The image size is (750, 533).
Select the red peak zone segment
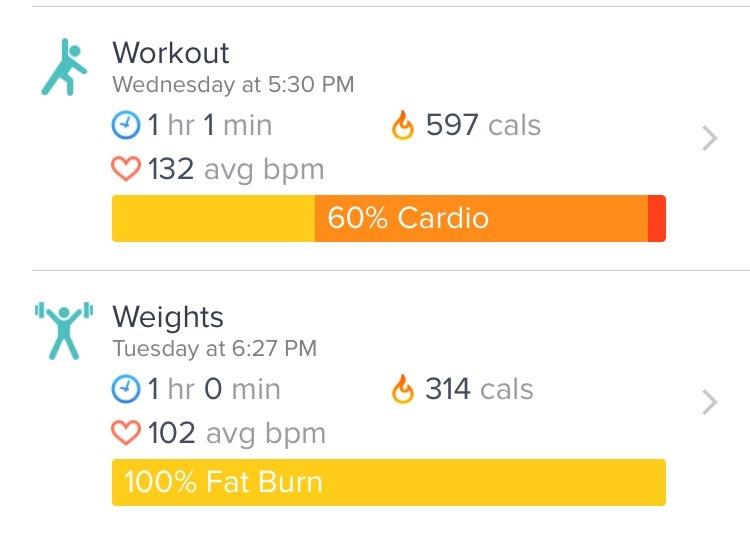657,218
